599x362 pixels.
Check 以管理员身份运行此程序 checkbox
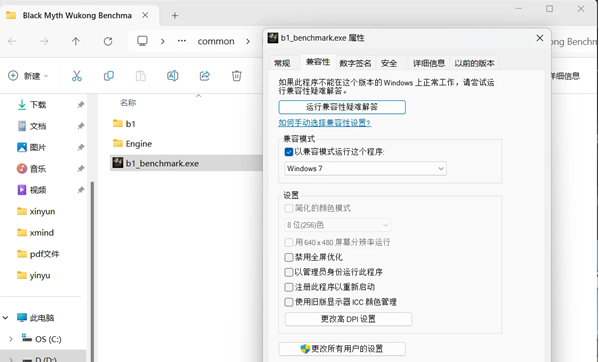pyautogui.click(x=289, y=272)
